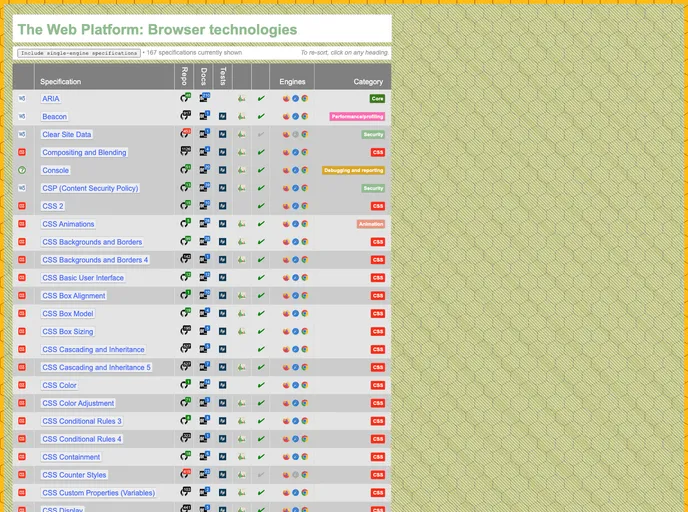This screenshot has height=512, width=688.
Task: Click the docs icon in ARIA row
Action: pos(204,98)
